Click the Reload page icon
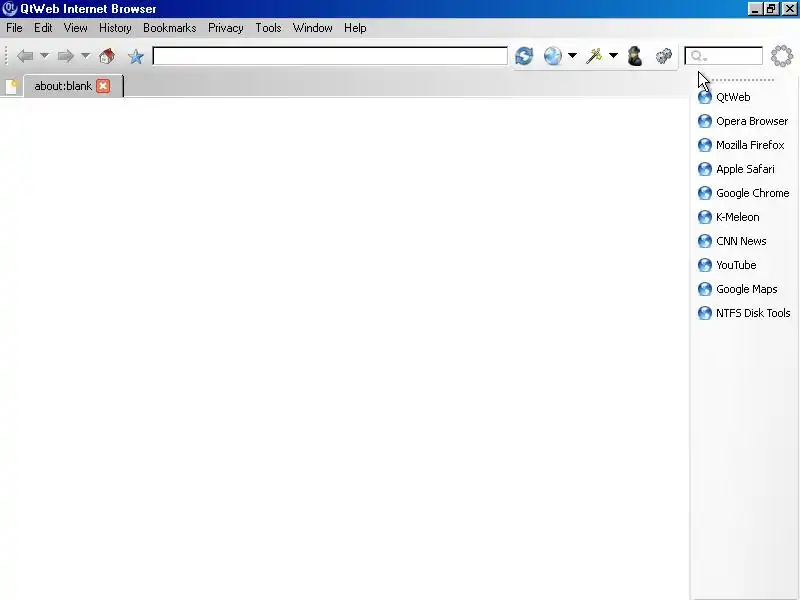 click(524, 56)
